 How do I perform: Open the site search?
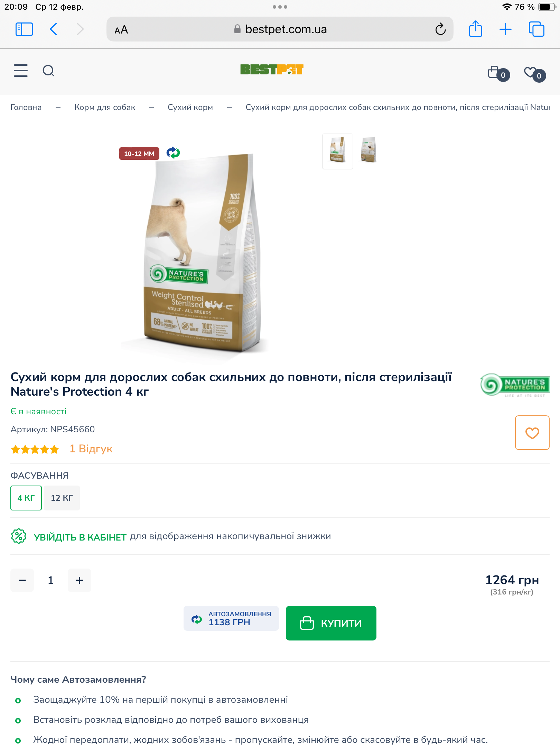coord(48,71)
